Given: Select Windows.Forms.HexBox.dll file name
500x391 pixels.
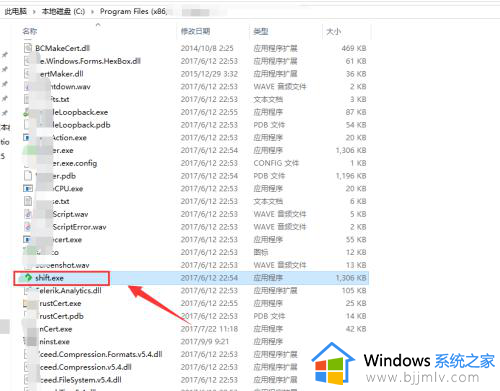Looking at the screenshot, I should click(90, 61).
